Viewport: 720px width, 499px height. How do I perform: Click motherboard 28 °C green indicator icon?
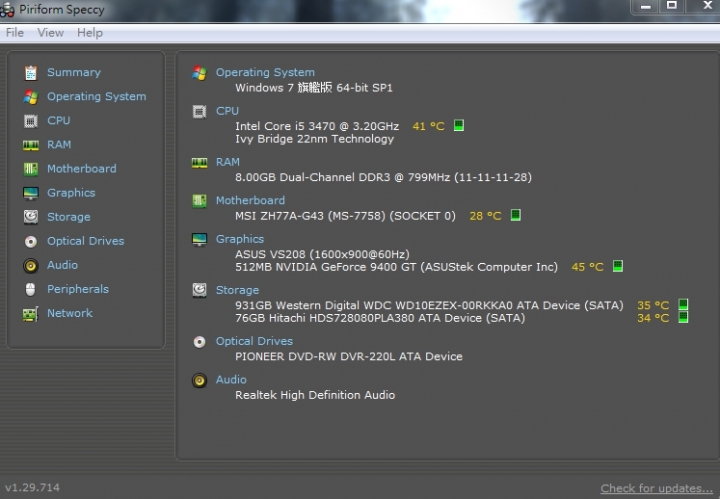(516, 215)
